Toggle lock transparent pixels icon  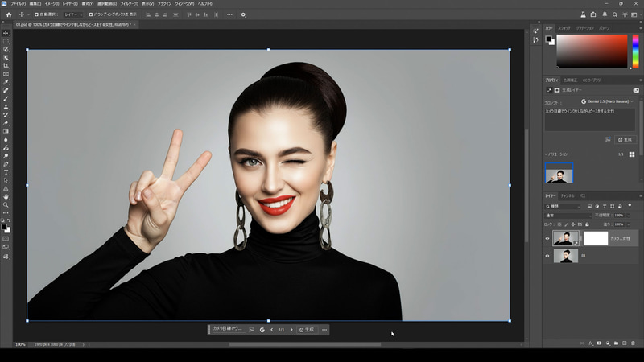click(x=559, y=224)
